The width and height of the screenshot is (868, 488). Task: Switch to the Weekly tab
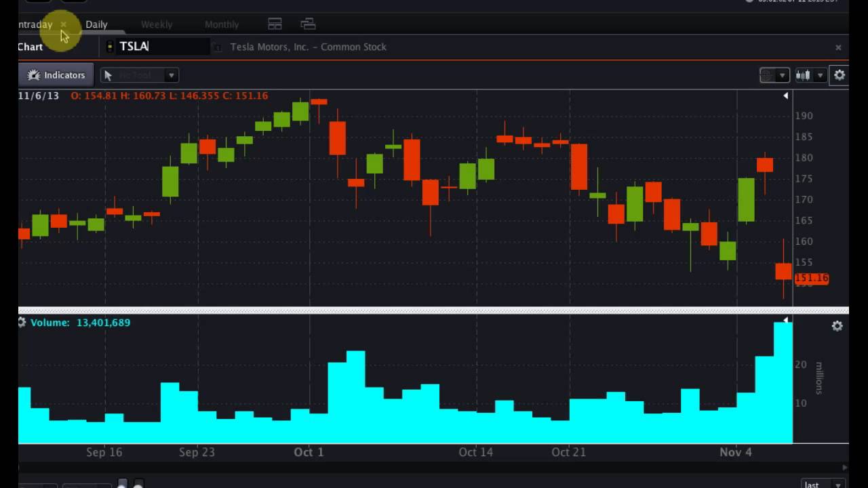click(157, 24)
